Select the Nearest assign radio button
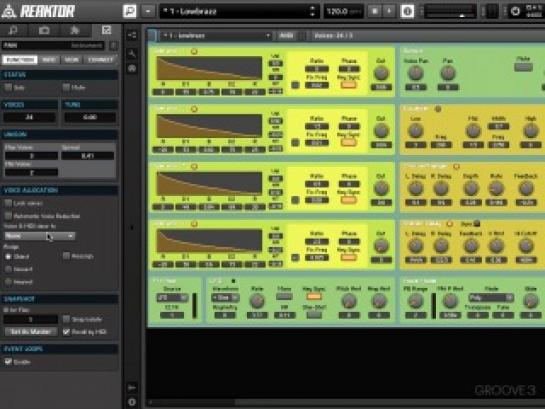Viewport: 545px width, 409px height. click(x=8, y=282)
